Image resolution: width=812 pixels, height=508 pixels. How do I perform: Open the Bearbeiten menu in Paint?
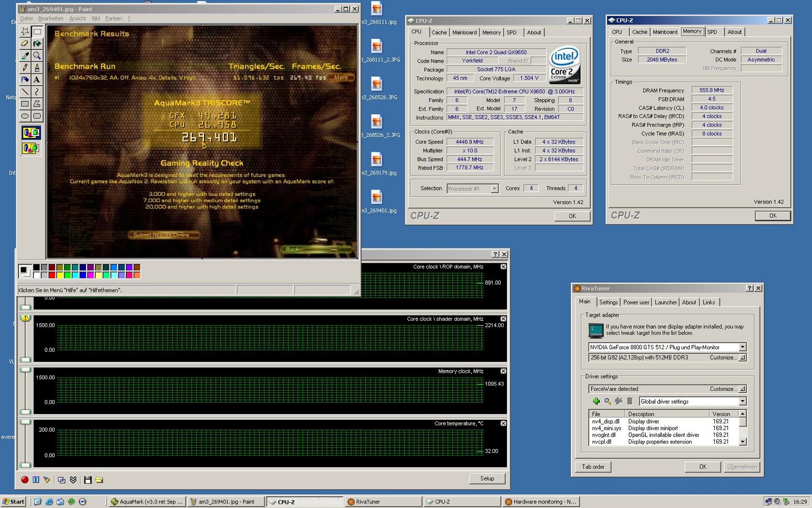click(51, 18)
